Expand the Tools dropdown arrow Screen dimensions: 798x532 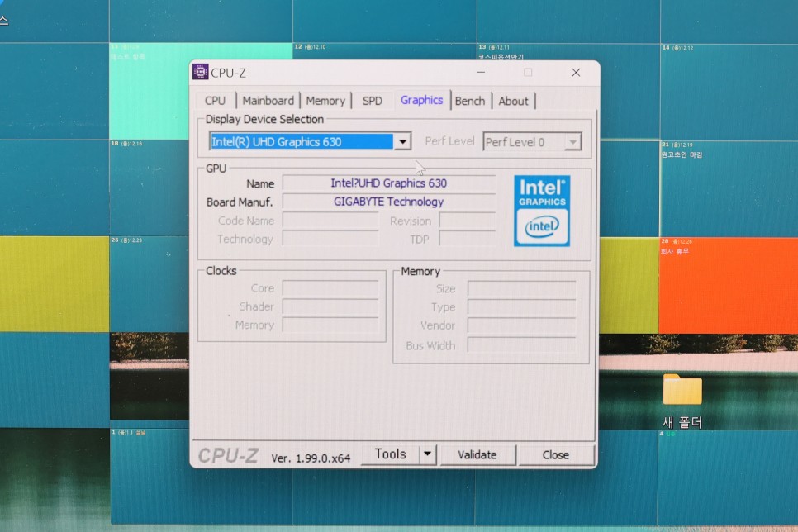pos(428,454)
